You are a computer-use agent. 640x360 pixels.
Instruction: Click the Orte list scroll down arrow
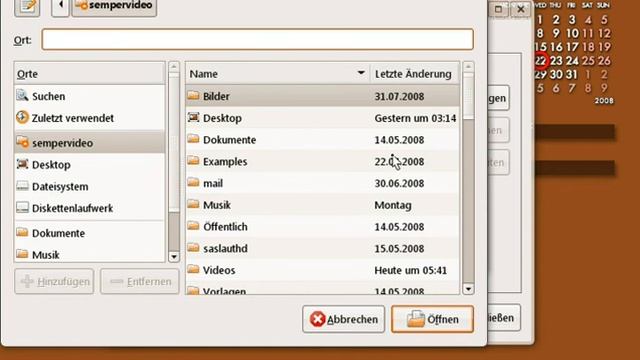(x=174, y=257)
